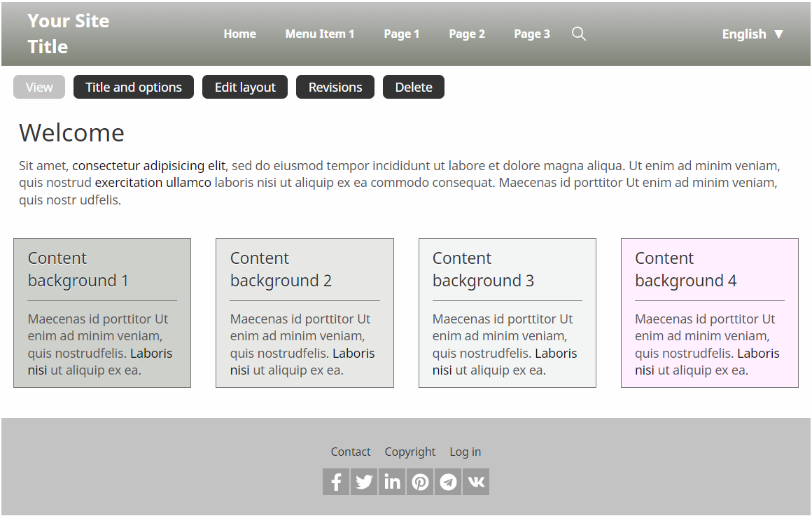Show the Revisions tab

335,87
